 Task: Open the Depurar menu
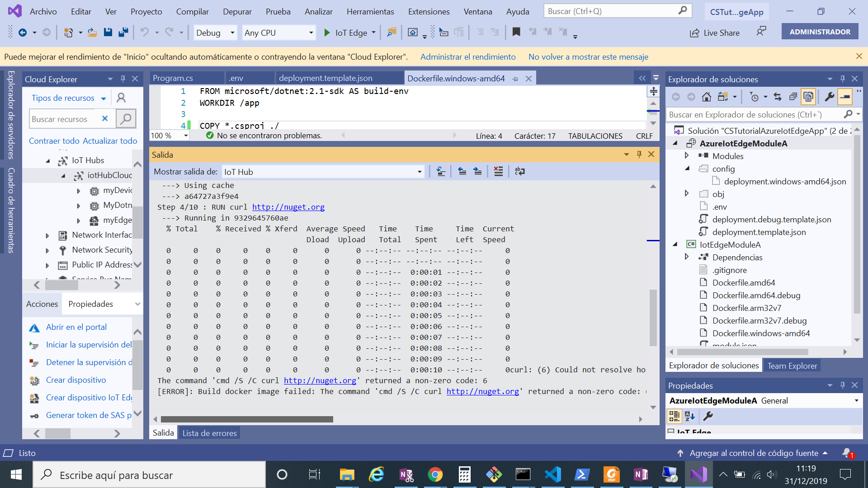click(237, 11)
